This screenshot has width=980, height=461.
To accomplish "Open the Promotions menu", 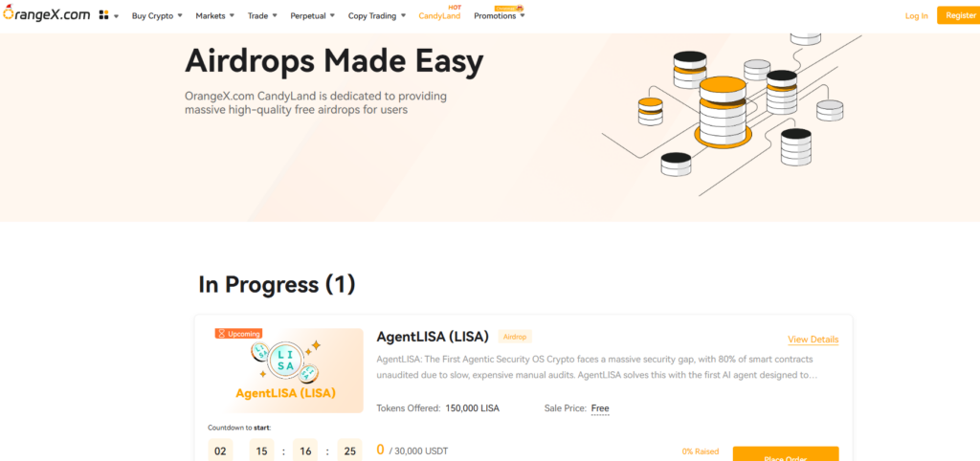I will point(499,16).
